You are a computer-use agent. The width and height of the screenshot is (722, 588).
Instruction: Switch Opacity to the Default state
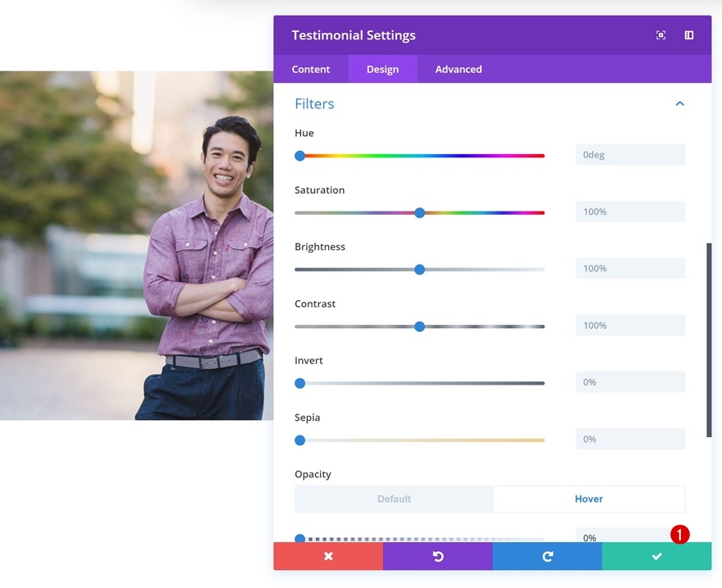[x=394, y=499]
